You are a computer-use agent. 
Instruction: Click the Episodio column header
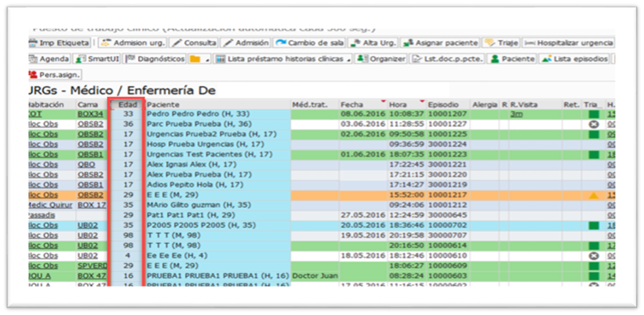448,105
